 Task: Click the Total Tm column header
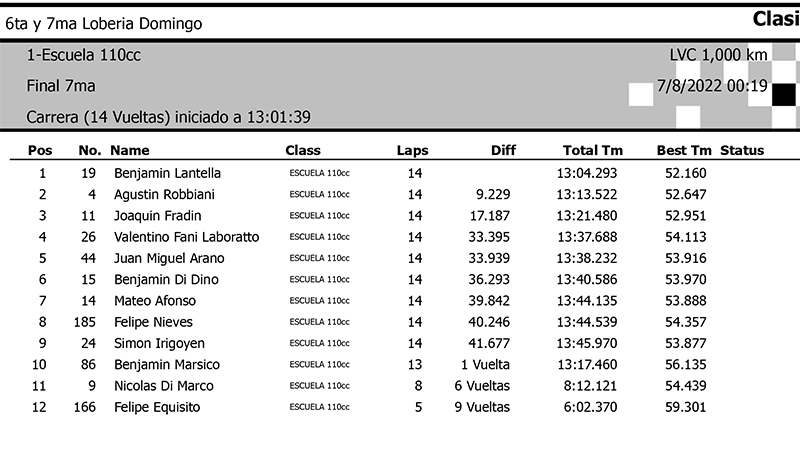click(x=593, y=150)
